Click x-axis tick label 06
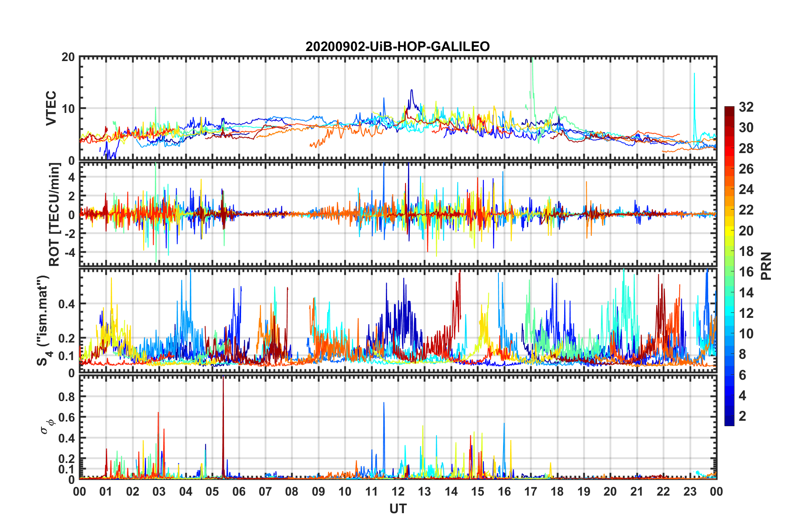The image size is (796, 532). coord(239,491)
